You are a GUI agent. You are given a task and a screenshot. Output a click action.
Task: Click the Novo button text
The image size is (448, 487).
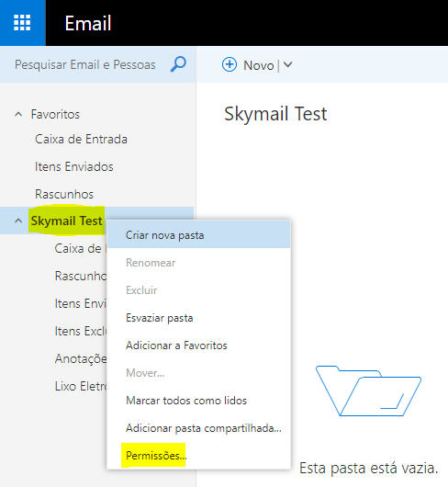click(x=259, y=65)
